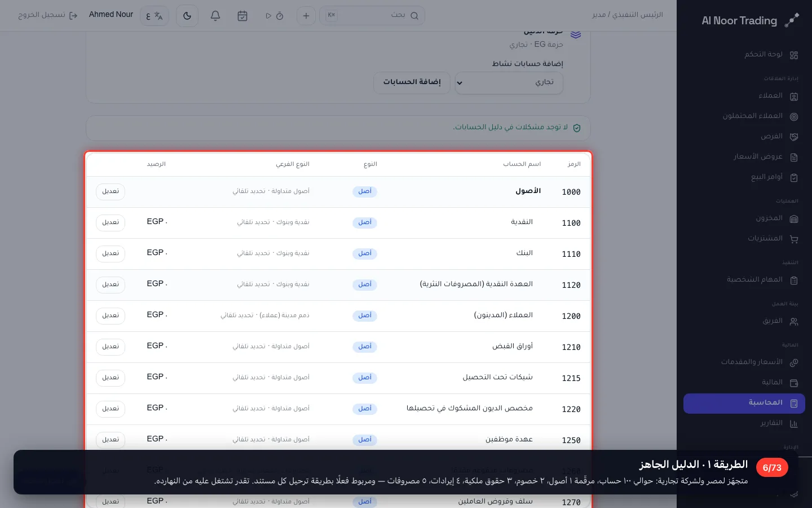Click أصل type badge for 1110
This screenshot has height=508, width=812.
click(x=365, y=253)
